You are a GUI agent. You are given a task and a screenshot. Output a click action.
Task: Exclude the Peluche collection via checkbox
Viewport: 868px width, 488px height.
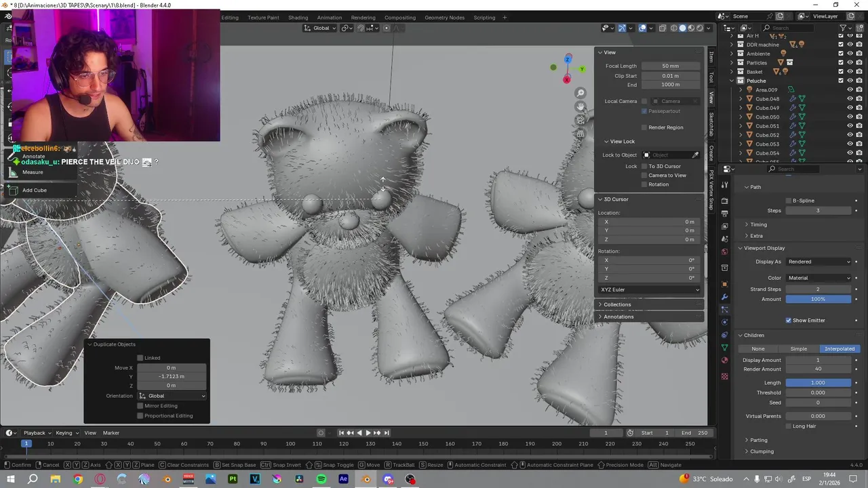pyautogui.click(x=841, y=81)
